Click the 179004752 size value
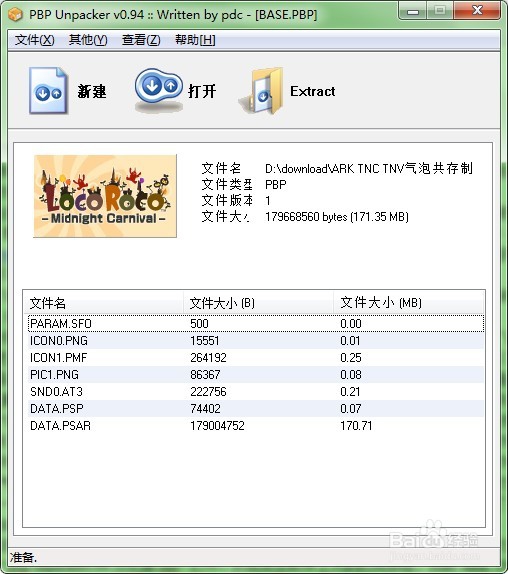The width and height of the screenshot is (508, 574). click(217, 426)
